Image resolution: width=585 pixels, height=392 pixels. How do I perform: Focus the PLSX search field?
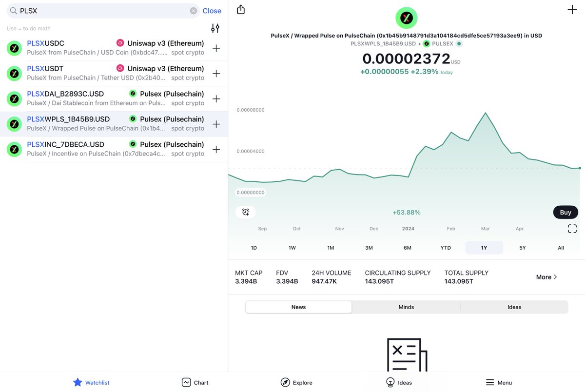coord(102,11)
